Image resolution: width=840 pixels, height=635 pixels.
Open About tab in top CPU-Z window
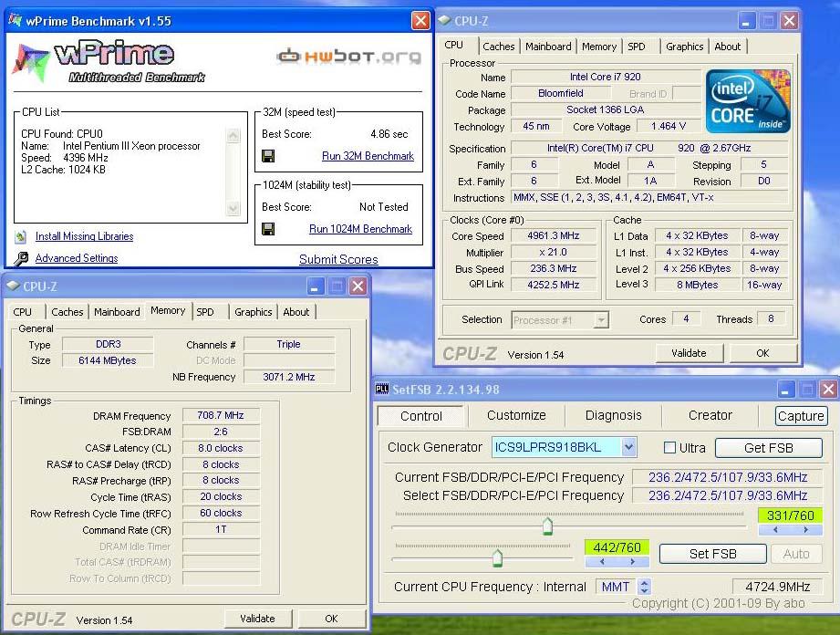(x=727, y=47)
